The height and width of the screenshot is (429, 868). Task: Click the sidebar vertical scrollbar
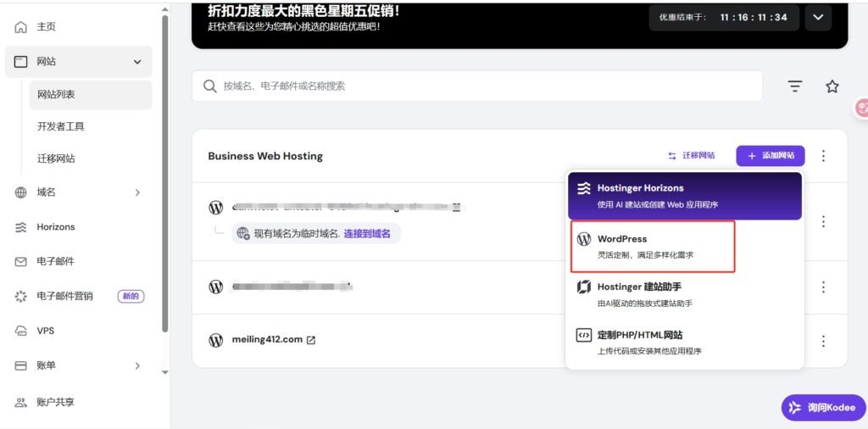164,170
